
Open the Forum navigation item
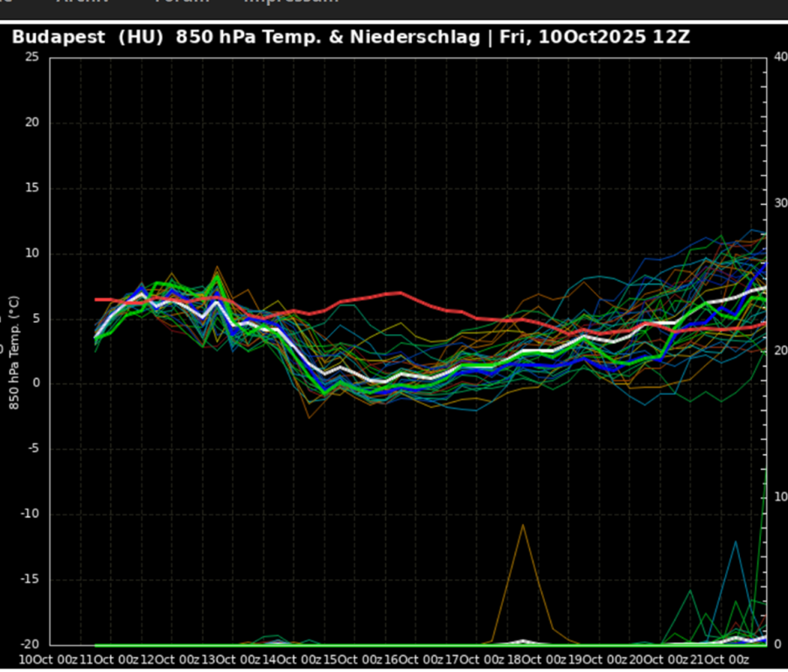pos(182,3)
